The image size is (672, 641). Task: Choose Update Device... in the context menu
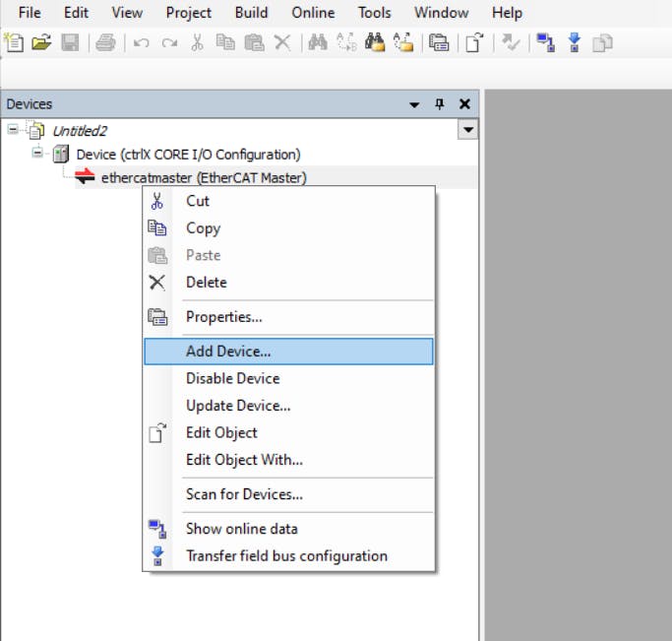pos(289,406)
